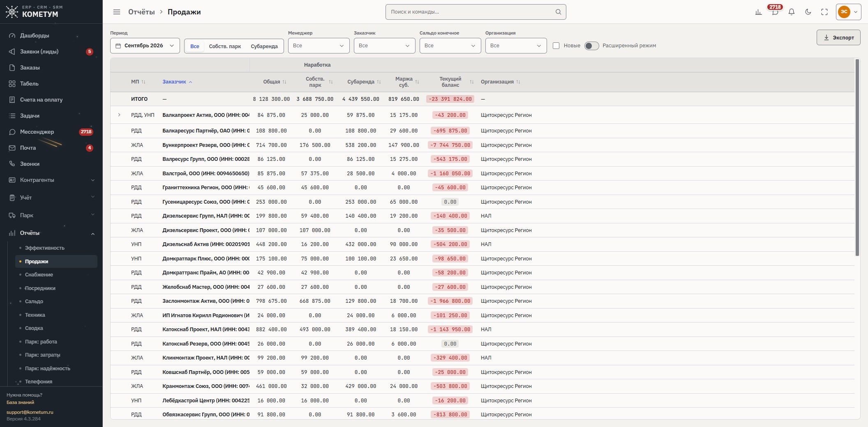
Task: Open Счета на оплату in sidebar
Action: tap(51, 100)
